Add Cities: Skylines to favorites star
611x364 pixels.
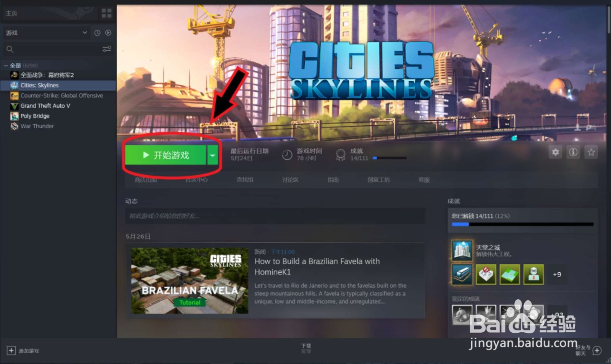click(591, 152)
